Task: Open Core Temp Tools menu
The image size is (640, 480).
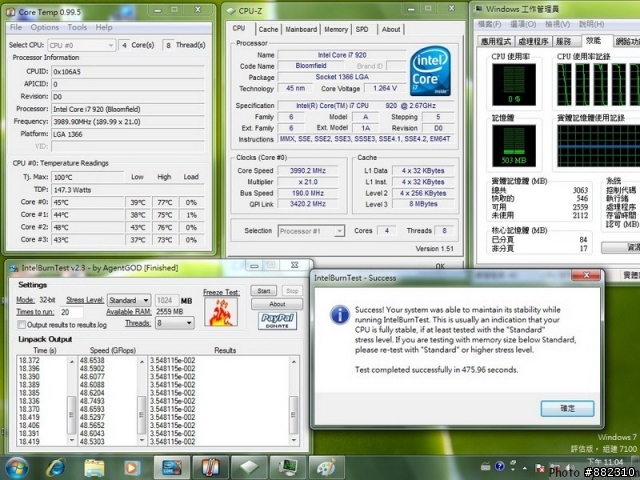Action: coord(77,27)
